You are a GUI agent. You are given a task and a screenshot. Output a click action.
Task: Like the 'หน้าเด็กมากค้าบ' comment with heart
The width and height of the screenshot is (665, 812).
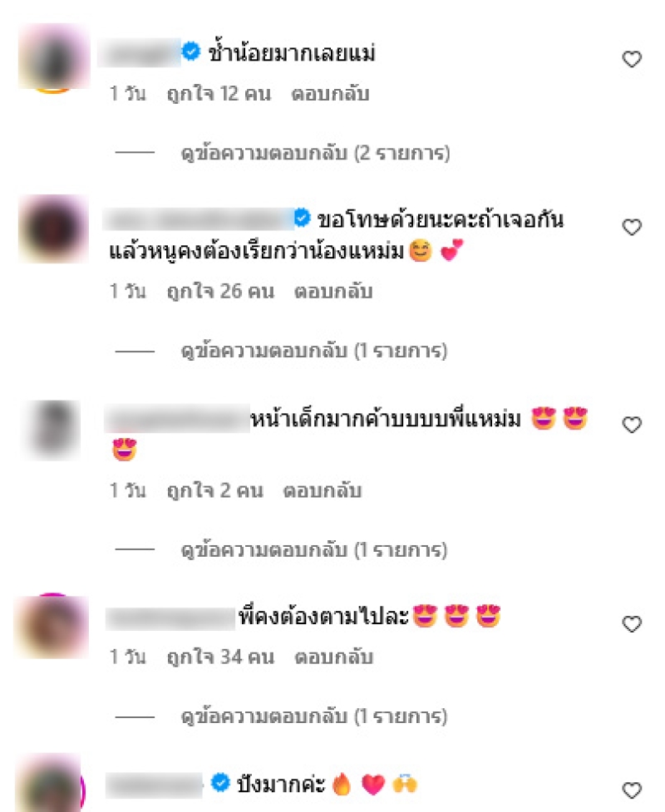click(x=632, y=425)
